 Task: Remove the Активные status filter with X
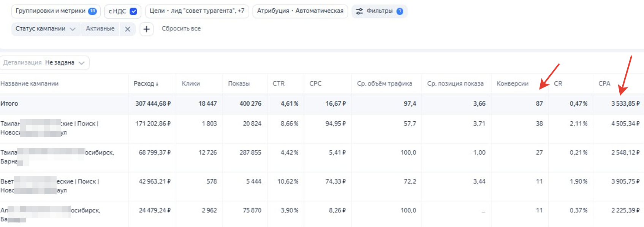point(128,29)
